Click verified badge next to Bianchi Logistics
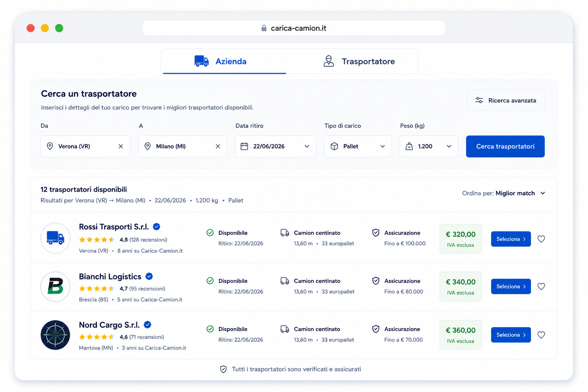This screenshot has height=392, width=588. [149, 276]
